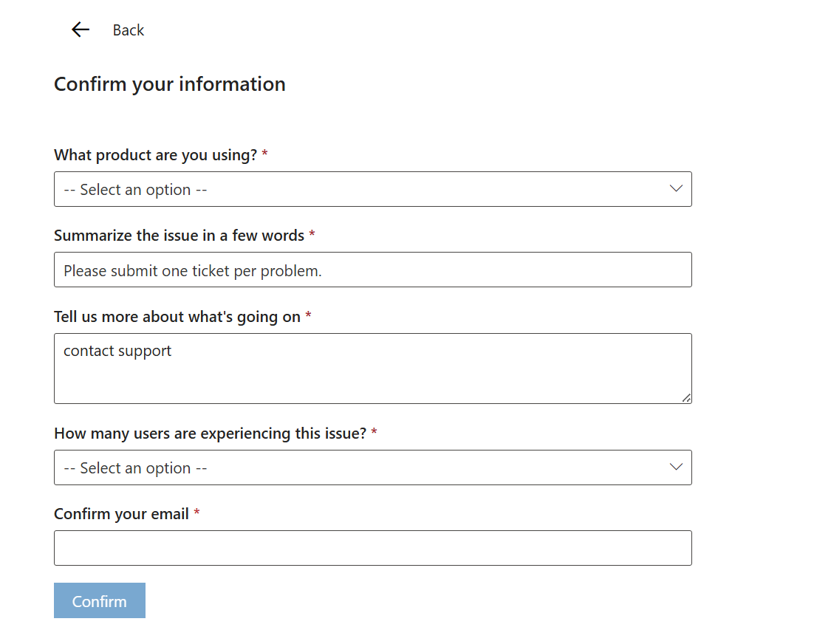Click the text area resize handle

coord(686,398)
